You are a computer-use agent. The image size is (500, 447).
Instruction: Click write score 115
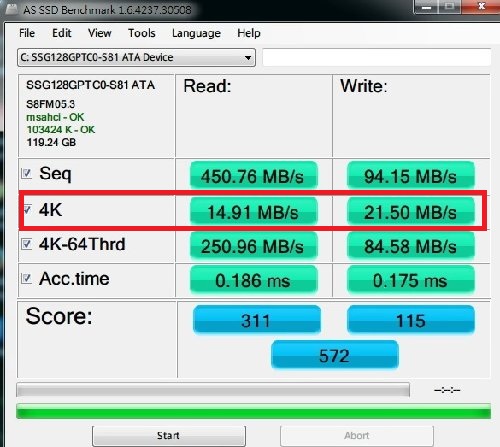[x=411, y=319]
